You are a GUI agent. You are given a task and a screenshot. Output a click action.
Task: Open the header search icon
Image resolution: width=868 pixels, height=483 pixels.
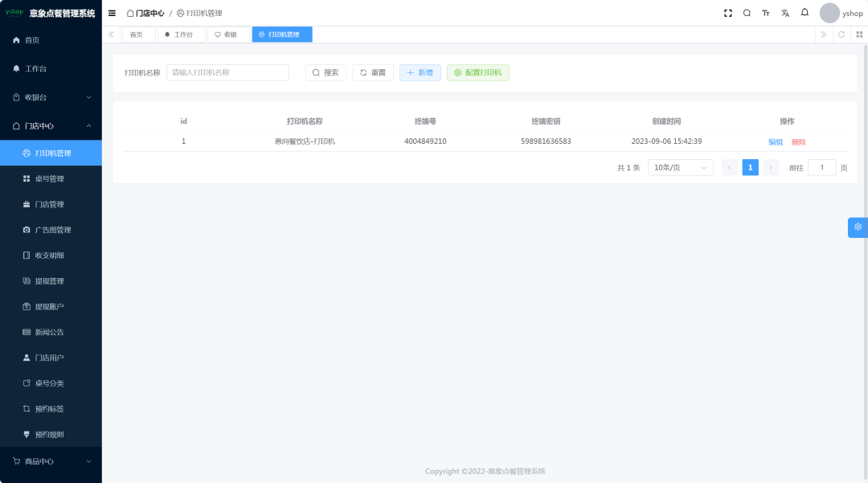[x=747, y=13]
